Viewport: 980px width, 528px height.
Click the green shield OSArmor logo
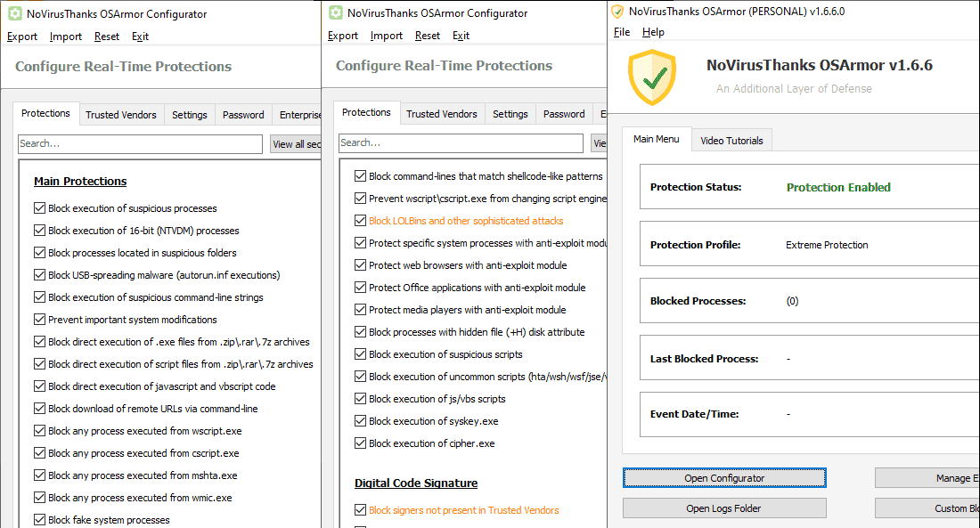click(x=652, y=77)
